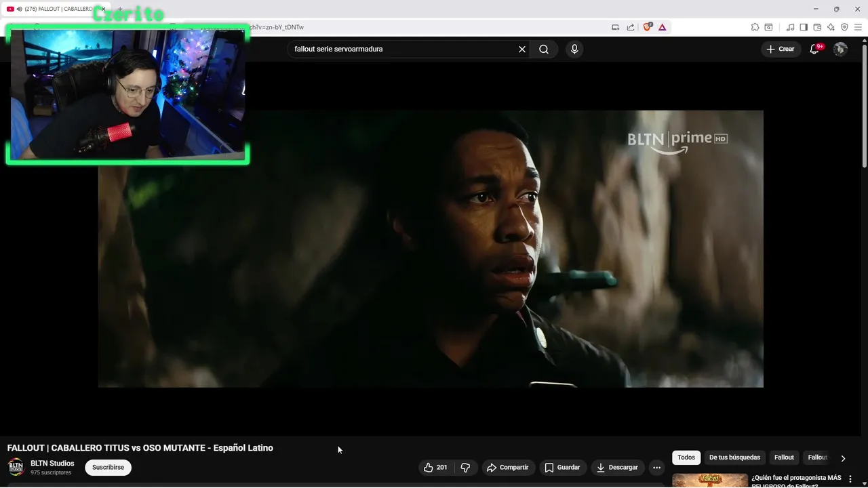Screen dimensions: 868x488
Task: Click the video title FALLOUT | CABALLERO TITUS
Action: coord(140,448)
